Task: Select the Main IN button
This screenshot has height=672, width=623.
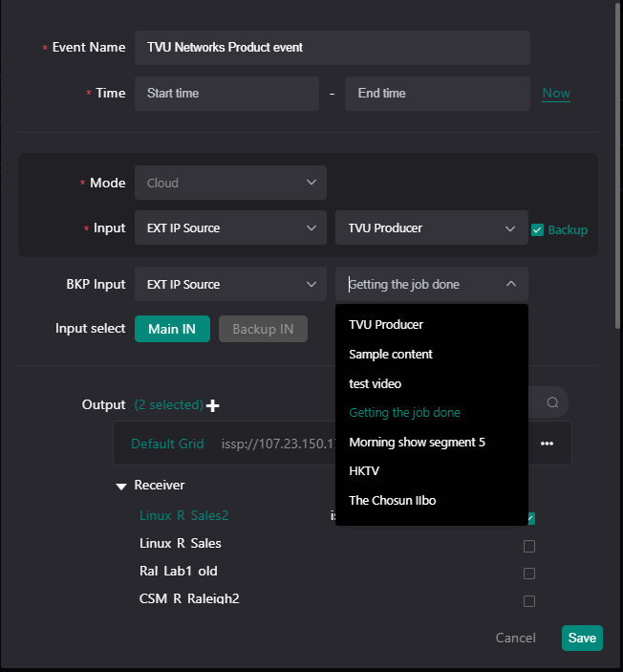Action: point(172,329)
